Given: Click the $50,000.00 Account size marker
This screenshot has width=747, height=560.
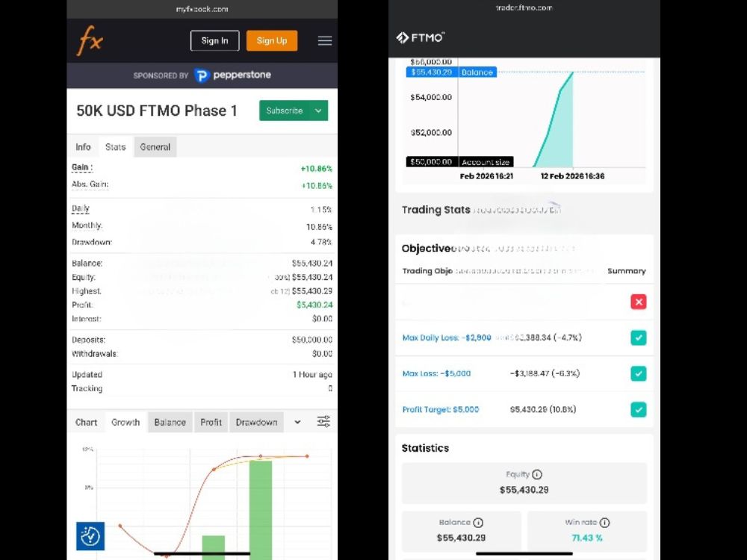Looking at the screenshot, I should tap(459, 162).
